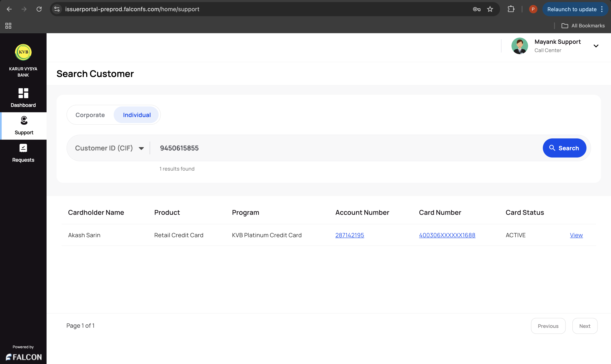The width and height of the screenshot is (611, 364).
Task: Open Chrome Relaunch to update menu dots
Action: tap(602, 9)
